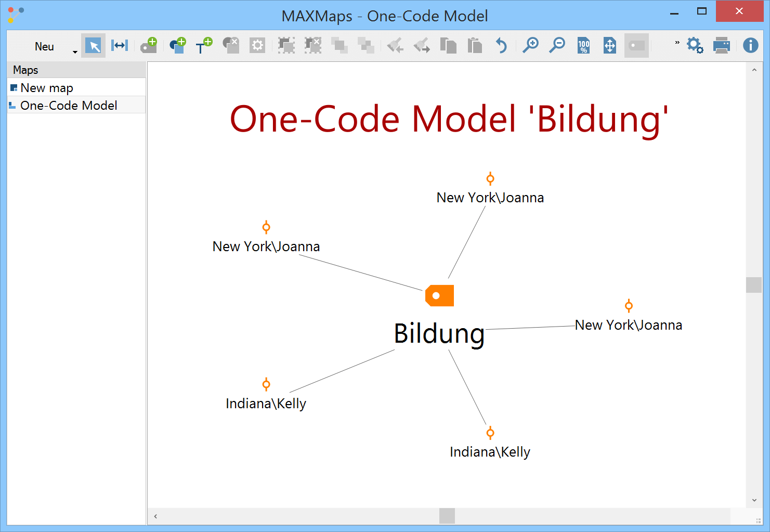Click the horizontal scrollbar left arrow

pyautogui.click(x=155, y=516)
